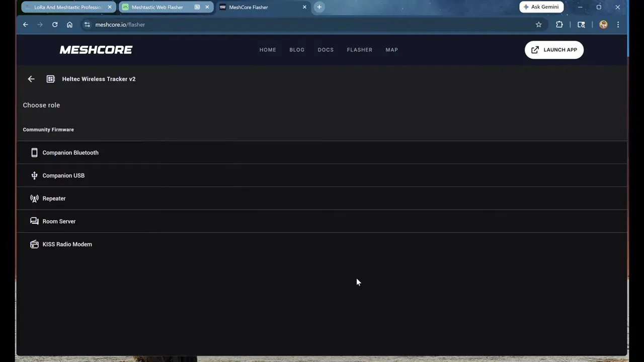Close the LoRa And Meshtastic tab
This screenshot has height=362, width=644.
(110, 7)
